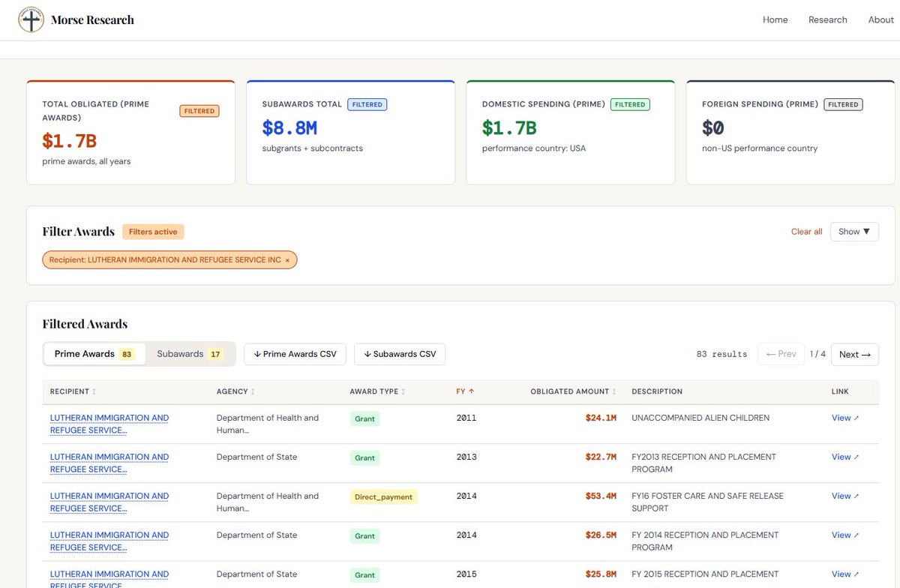
Task: Switch to the Subawards tab
Action: tap(190, 354)
